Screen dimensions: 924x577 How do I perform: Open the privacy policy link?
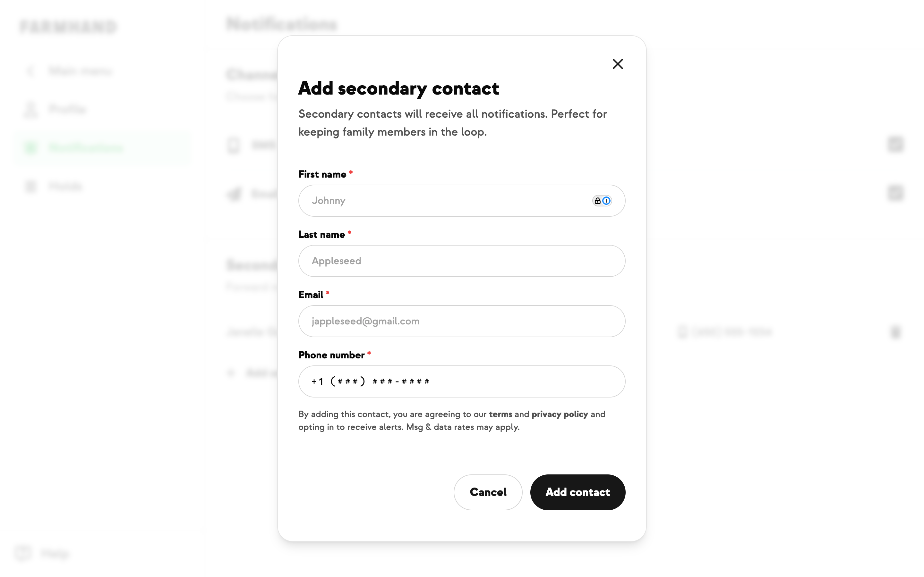[559, 414]
